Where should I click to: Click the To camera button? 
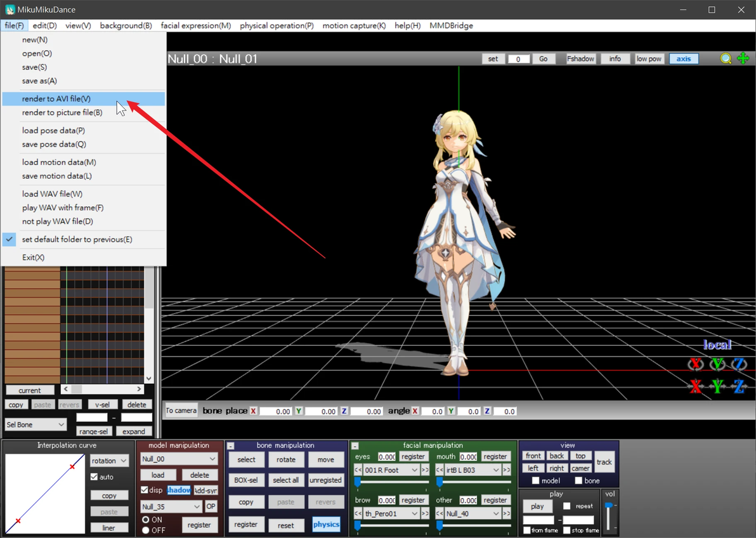pos(181,410)
